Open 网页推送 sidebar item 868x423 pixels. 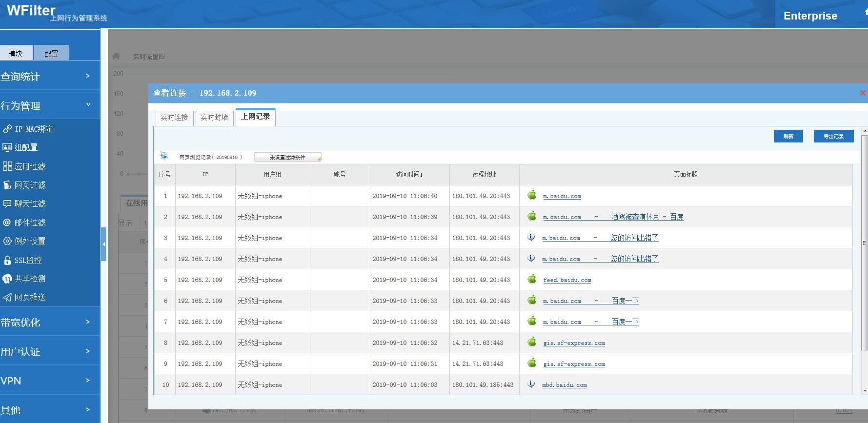(x=24, y=297)
